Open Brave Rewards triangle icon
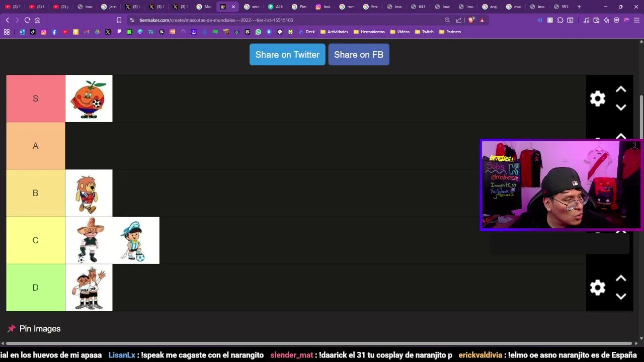Viewport: 644px width, 362px height. pyautogui.click(x=482, y=20)
